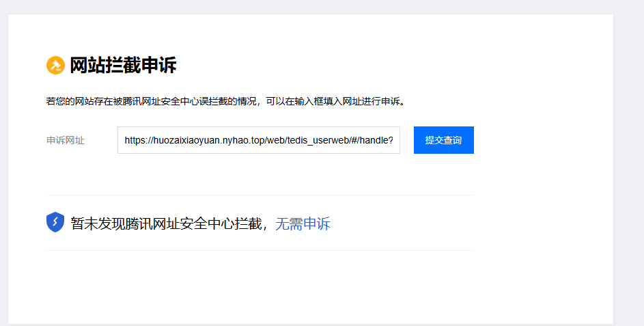Click the 申诉网址 URL input field
Viewport: 644px width, 326px height.
[259, 140]
